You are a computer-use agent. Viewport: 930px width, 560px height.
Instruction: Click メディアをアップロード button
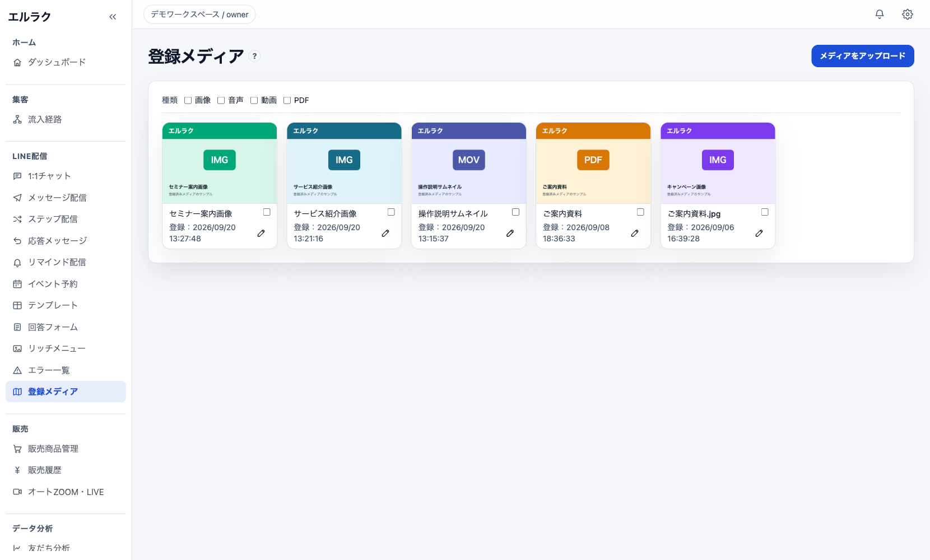tap(863, 56)
